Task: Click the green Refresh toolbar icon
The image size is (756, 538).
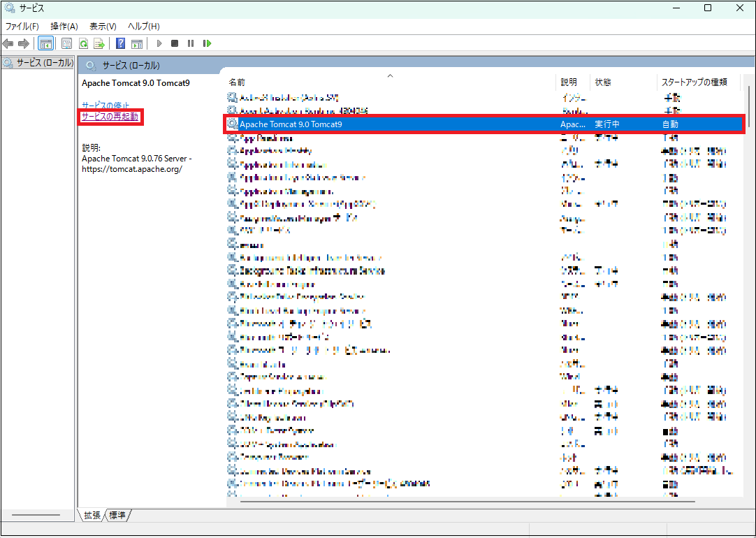Action: 83,43
